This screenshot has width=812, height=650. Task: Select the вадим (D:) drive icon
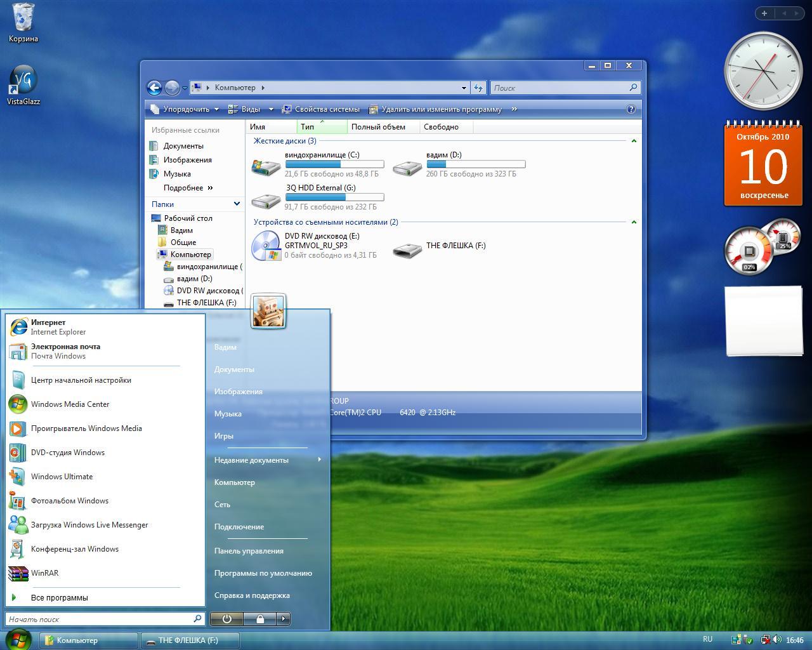click(x=407, y=167)
